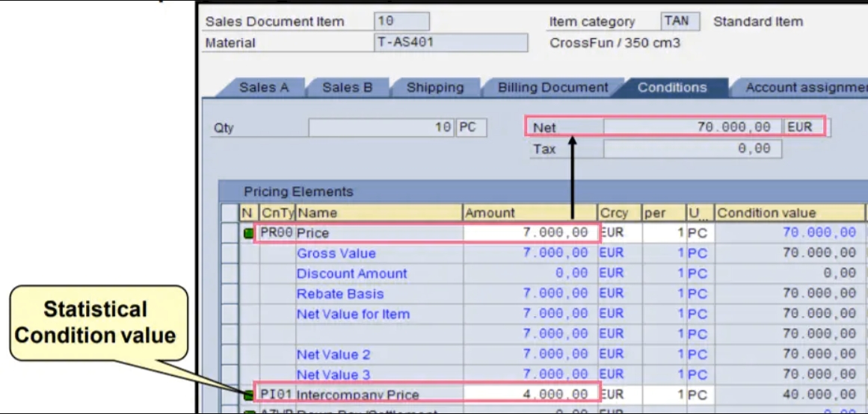Select the Conditions tab

[x=671, y=87]
